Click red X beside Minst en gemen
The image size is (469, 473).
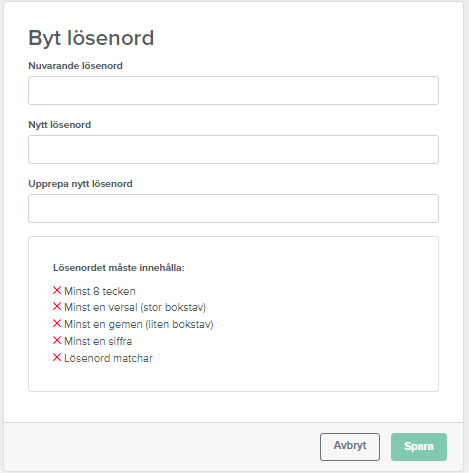(57, 323)
